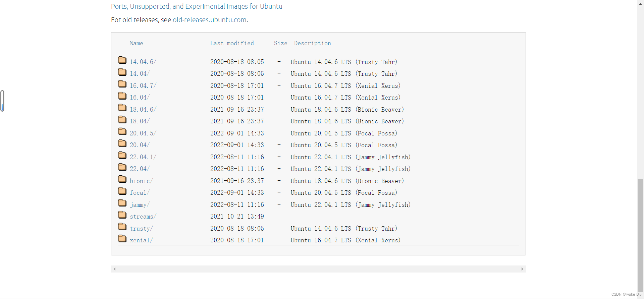
Task: Open the 14.04/ directory link
Action: coord(140,74)
